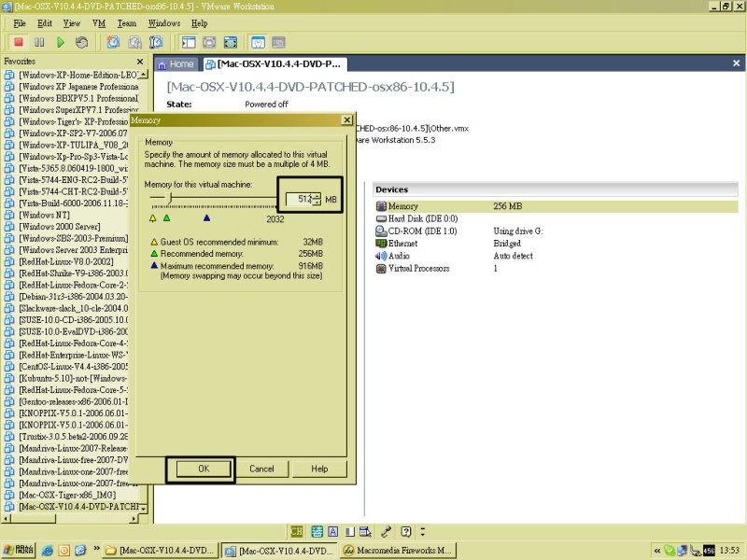
Task: Close the VM tab with the X
Action: point(736,63)
